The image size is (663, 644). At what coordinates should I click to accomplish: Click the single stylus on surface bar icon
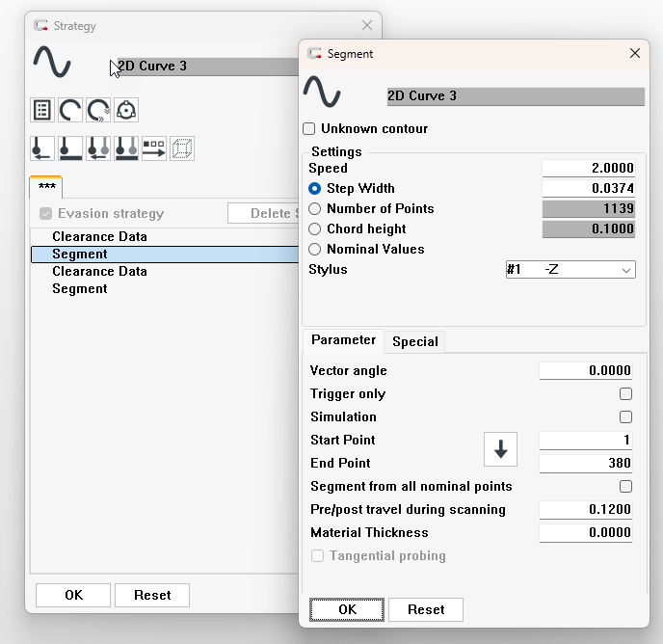pos(70,148)
